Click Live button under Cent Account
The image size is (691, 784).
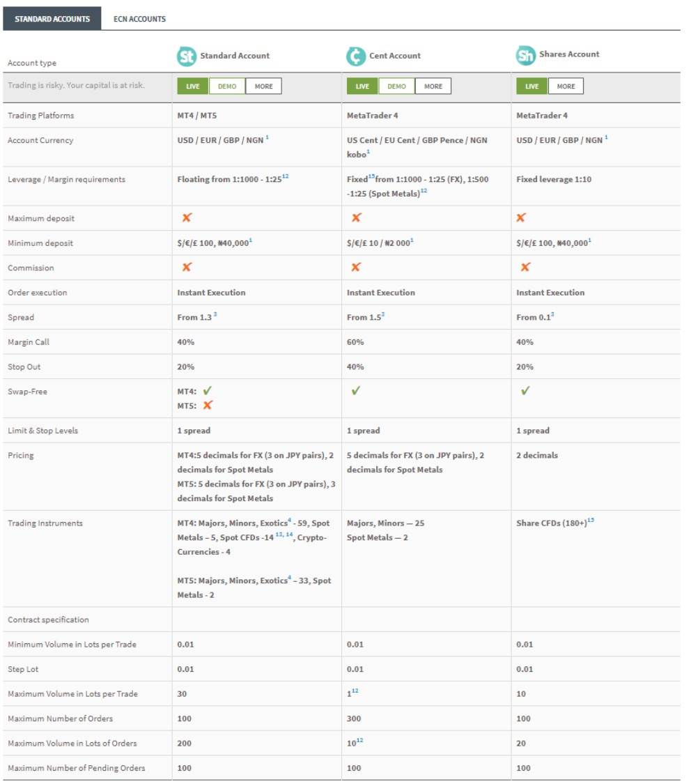362,86
